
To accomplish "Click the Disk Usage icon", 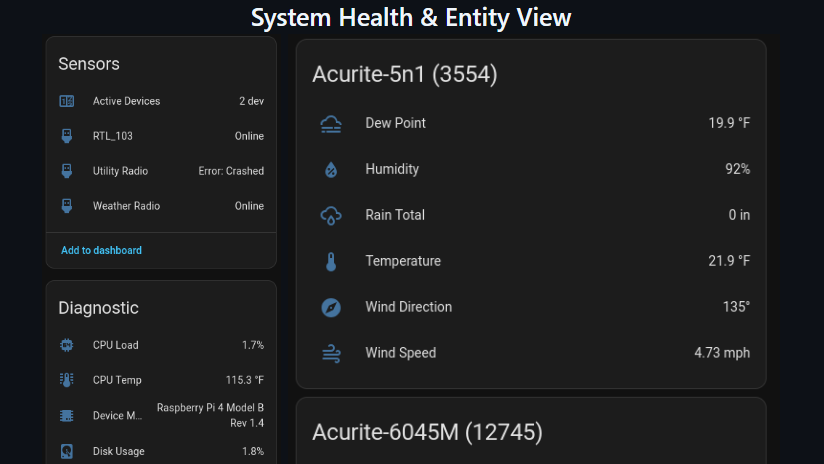I will click(x=67, y=451).
